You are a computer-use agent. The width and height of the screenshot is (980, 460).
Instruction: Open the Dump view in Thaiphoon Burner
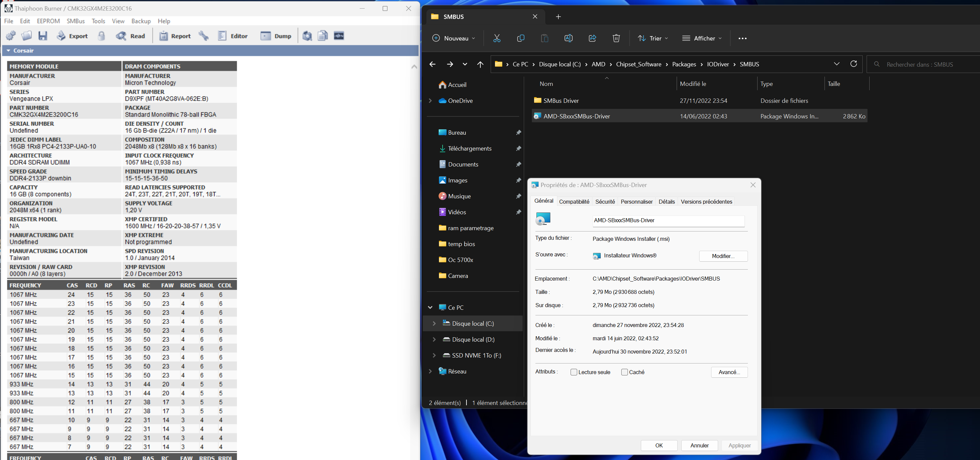click(276, 36)
